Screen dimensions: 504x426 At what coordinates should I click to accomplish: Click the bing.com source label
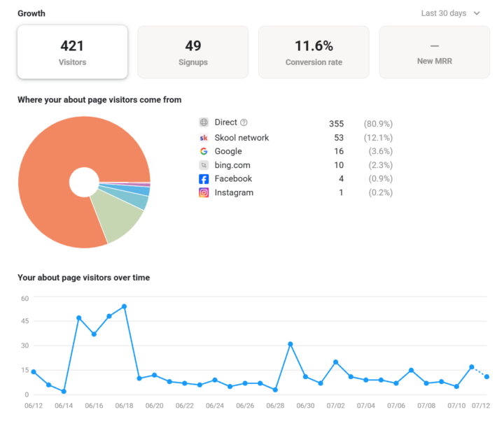click(232, 165)
